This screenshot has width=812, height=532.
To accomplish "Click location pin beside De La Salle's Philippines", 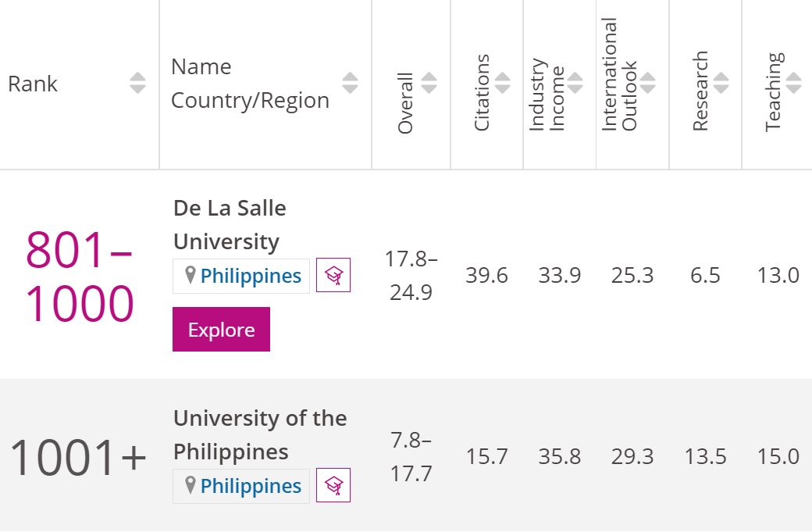I will click(190, 275).
